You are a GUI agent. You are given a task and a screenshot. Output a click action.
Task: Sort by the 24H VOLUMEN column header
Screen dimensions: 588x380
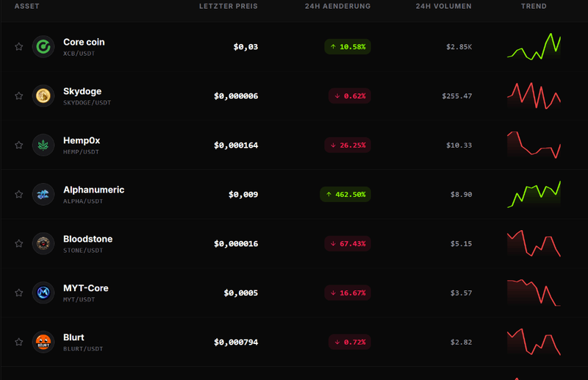click(444, 6)
